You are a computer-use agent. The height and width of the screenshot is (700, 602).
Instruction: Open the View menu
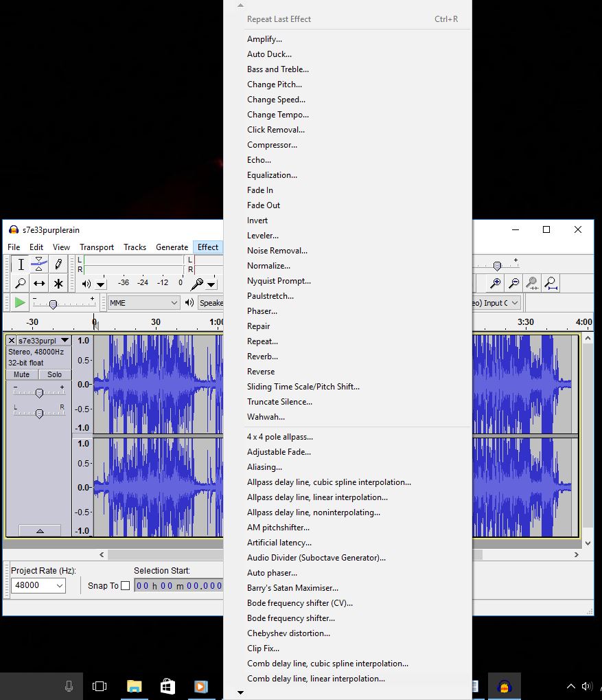[61, 247]
